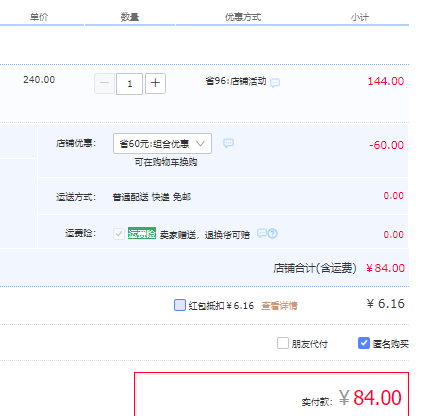The width and height of the screenshot is (426, 416).
Task: Click the green 运费险 badge icon
Action: [x=142, y=233]
